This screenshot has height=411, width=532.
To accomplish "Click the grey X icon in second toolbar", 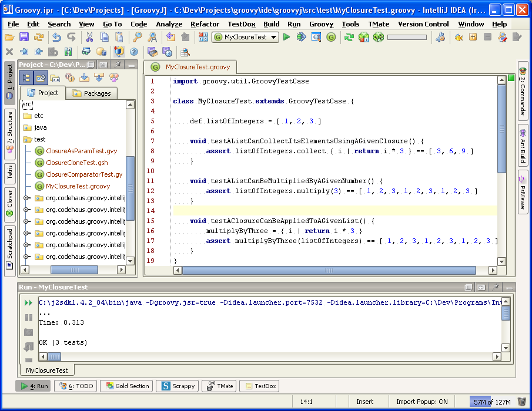I will click(9, 52).
